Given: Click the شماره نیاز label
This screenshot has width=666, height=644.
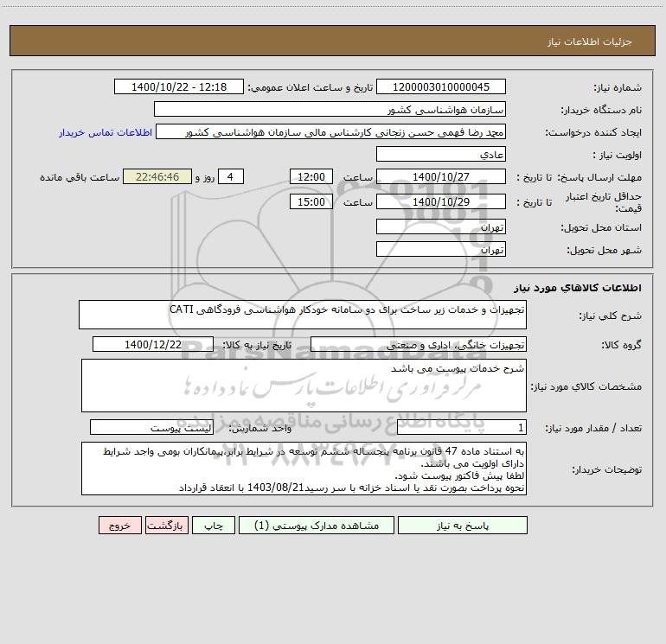Looking at the screenshot, I should [618, 87].
